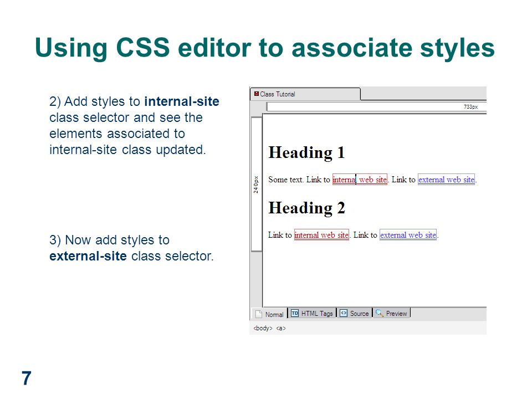Click the 'Some text.' paragraph start
This screenshot has width=532, height=399.
[x=286, y=180]
